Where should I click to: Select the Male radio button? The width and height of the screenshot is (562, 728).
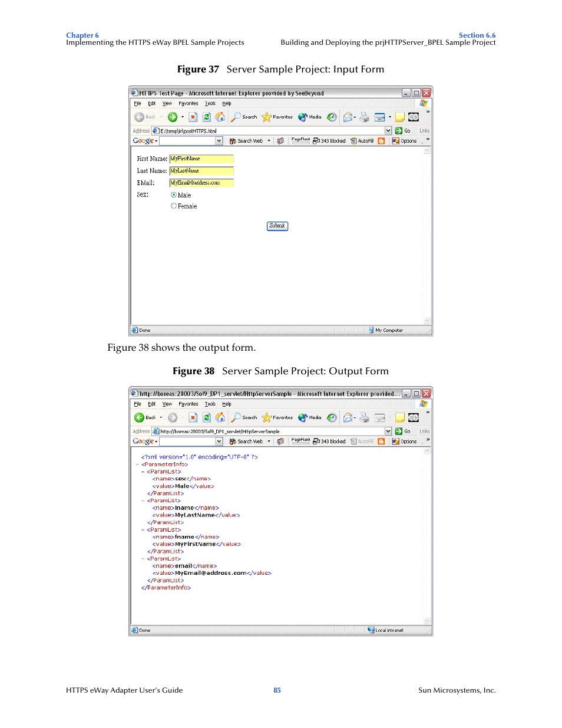174,195
